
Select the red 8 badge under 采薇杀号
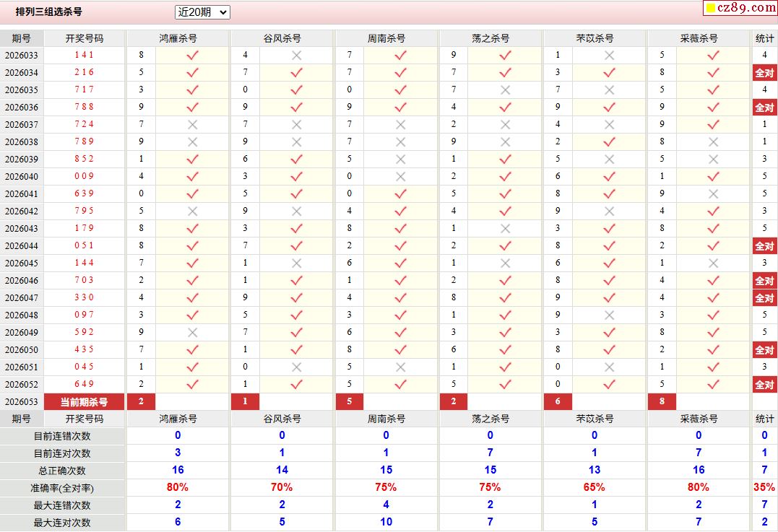click(x=662, y=402)
